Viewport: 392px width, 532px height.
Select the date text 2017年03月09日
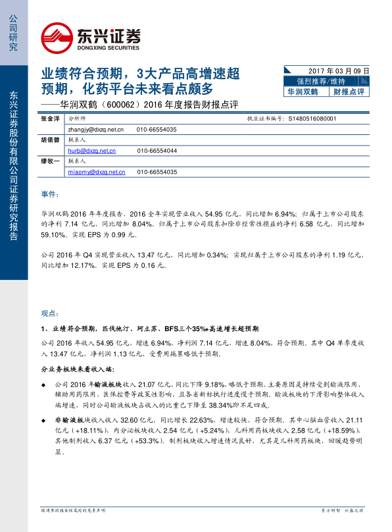pos(339,71)
